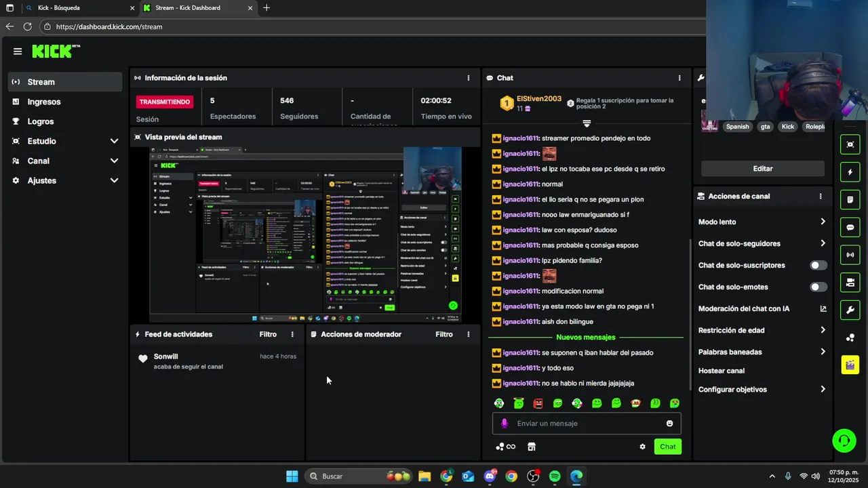
Task: Click the chat bubble icon in right sidebar
Action: click(x=850, y=228)
